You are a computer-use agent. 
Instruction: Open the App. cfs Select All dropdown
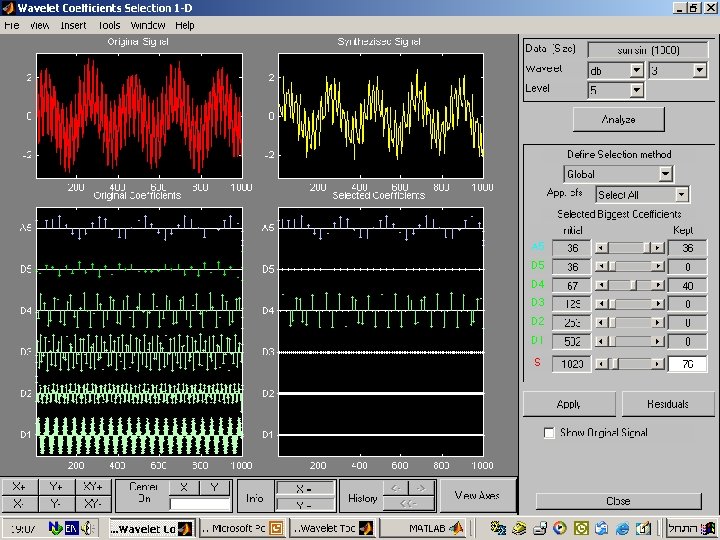click(x=642, y=195)
